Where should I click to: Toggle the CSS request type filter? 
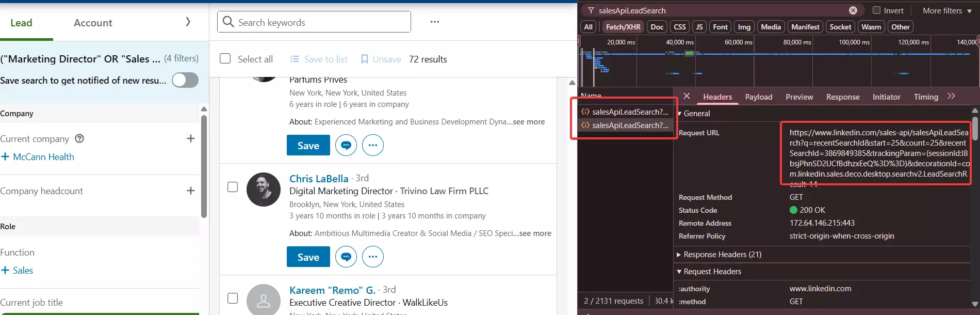coord(680,27)
